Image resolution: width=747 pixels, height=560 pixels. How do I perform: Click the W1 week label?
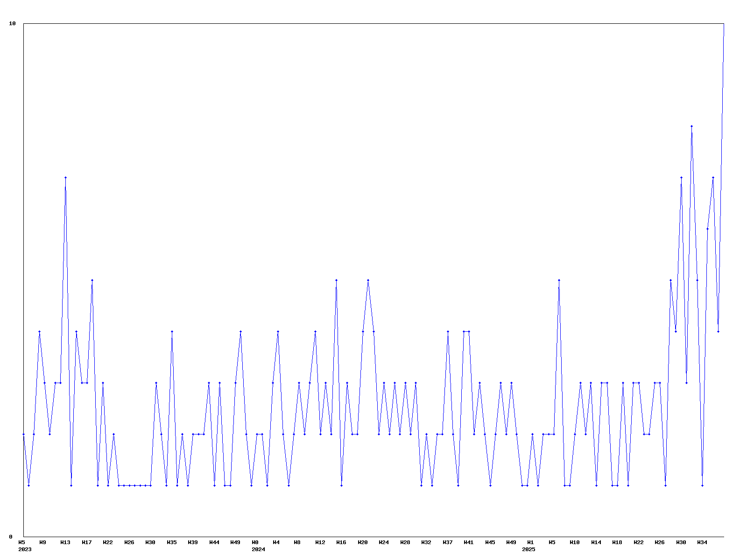click(530, 542)
